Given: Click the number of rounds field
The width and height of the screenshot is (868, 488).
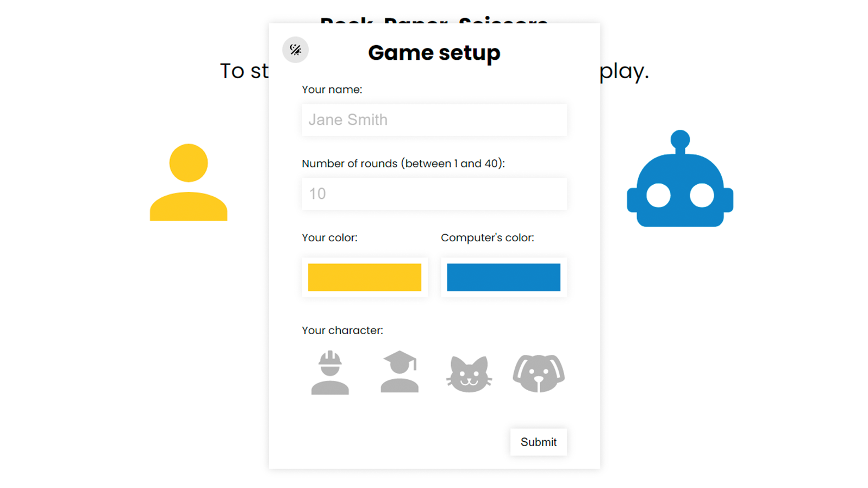Looking at the screenshot, I should pos(434,194).
